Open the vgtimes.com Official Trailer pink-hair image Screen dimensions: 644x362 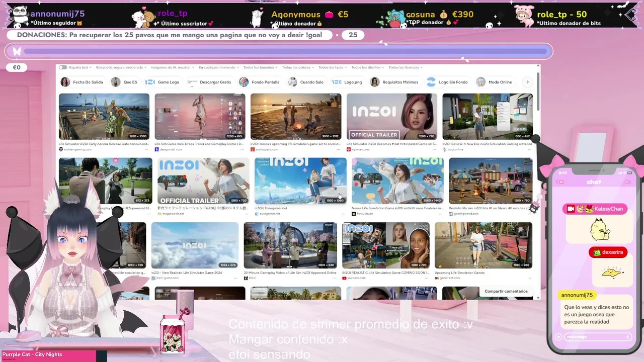391,117
